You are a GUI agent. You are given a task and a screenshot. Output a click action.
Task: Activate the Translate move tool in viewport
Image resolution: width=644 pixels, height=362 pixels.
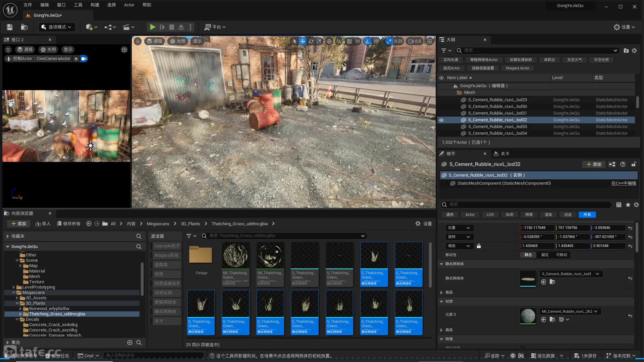[x=303, y=41]
